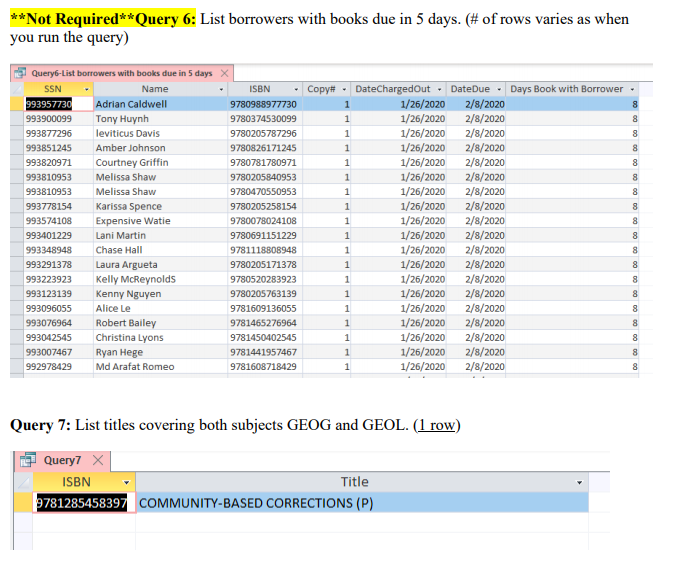Click ISBN cell 9780374530099
The width and height of the screenshot is (687, 576).
(263, 119)
